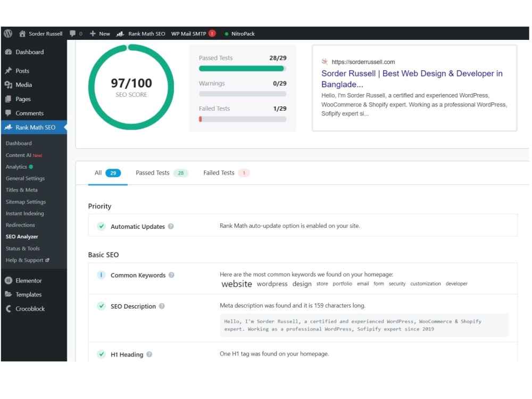The height and width of the screenshot is (399, 532).
Task: Click help icon next to Common Keywords
Action: pos(172,275)
